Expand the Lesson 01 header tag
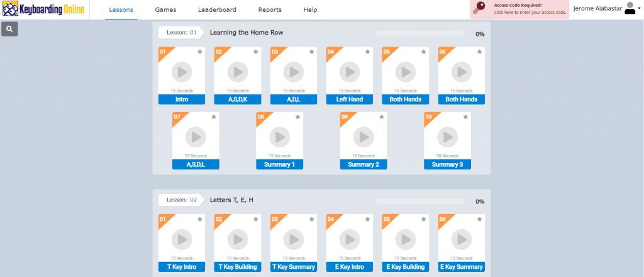Image resolution: width=644 pixels, height=277 pixels. coord(180,33)
